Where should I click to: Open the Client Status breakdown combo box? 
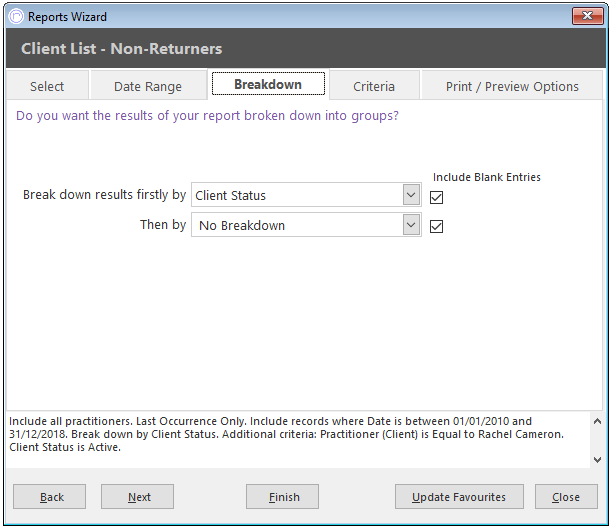coord(306,195)
